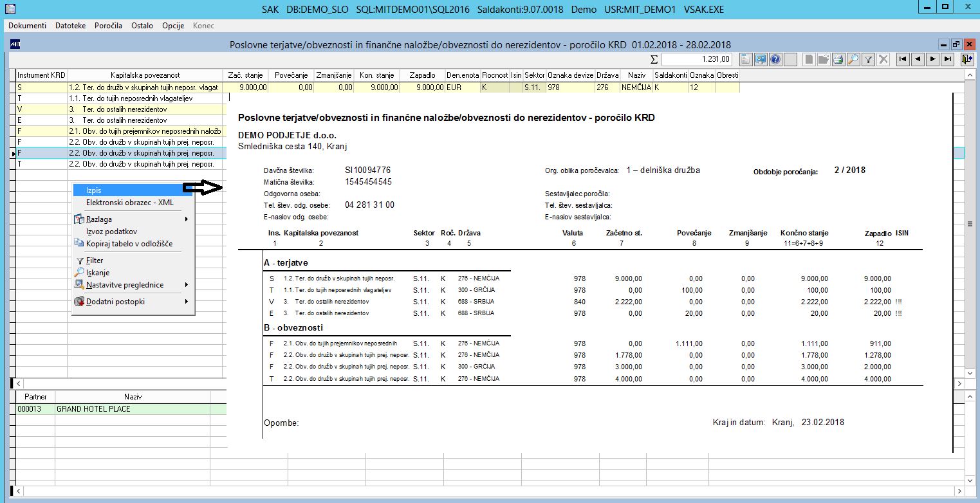Click the Kon. stanje column header
980x503 pixels.
click(x=376, y=75)
